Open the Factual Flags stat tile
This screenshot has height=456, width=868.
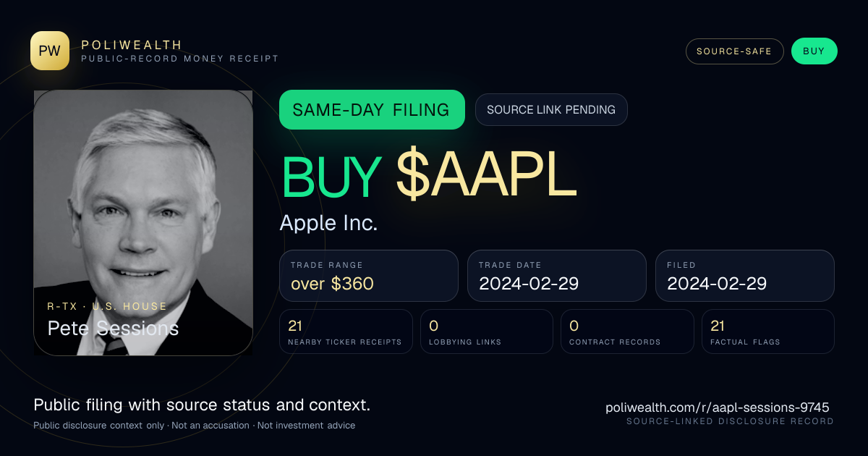[x=768, y=332]
